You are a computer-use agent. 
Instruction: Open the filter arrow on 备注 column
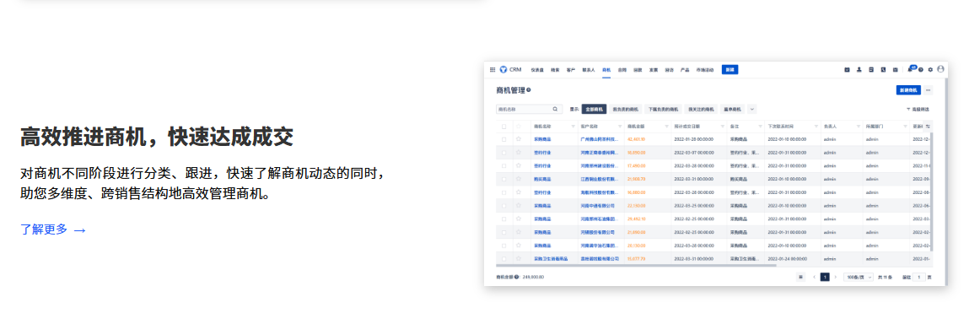click(760, 127)
